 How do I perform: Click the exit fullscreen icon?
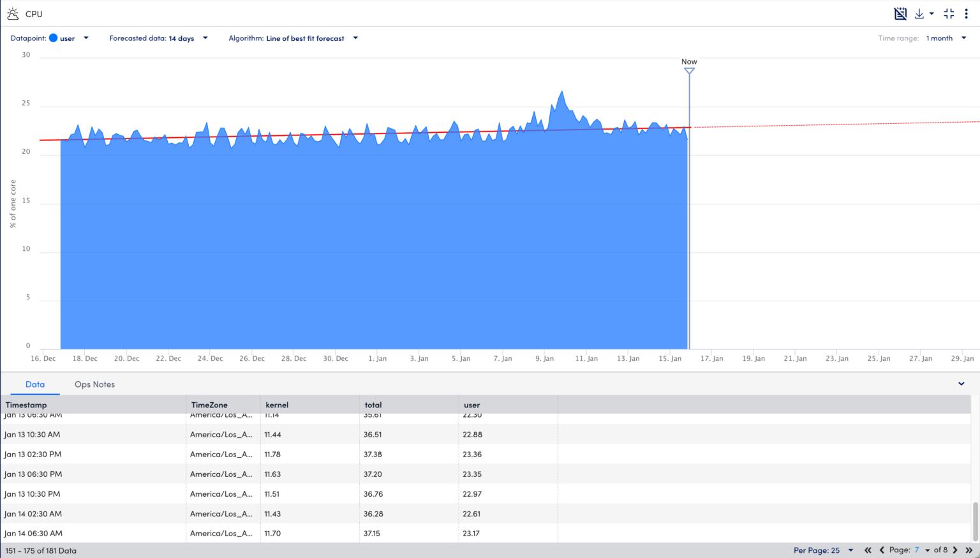949,13
